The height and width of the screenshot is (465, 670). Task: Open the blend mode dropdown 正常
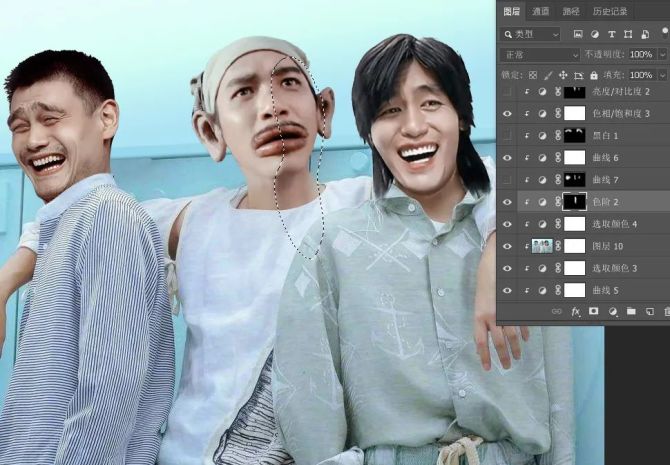(x=540, y=54)
